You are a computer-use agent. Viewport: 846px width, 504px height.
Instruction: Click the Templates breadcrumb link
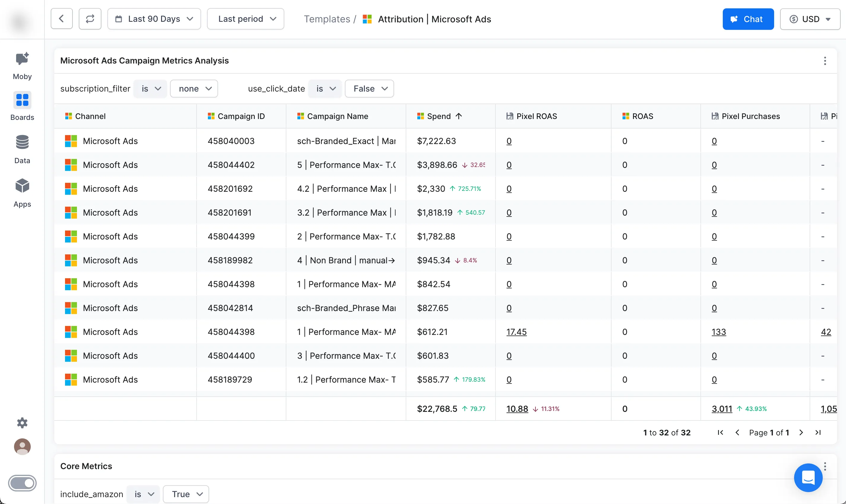click(327, 19)
